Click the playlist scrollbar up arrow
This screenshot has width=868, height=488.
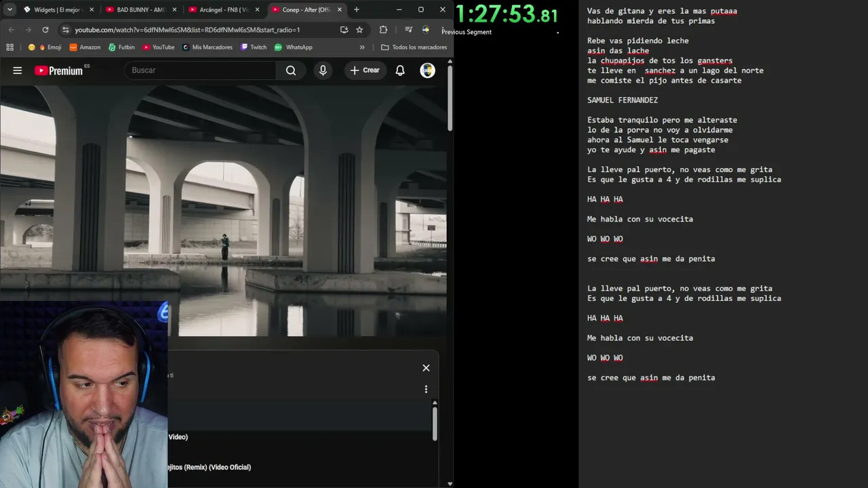435,403
